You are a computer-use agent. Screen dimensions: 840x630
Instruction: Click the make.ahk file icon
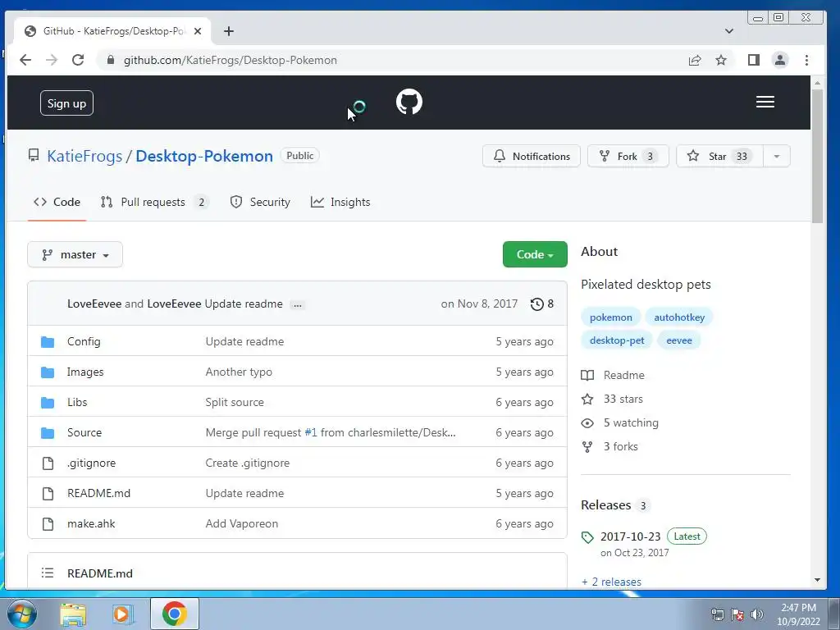pyautogui.click(x=48, y=524)
